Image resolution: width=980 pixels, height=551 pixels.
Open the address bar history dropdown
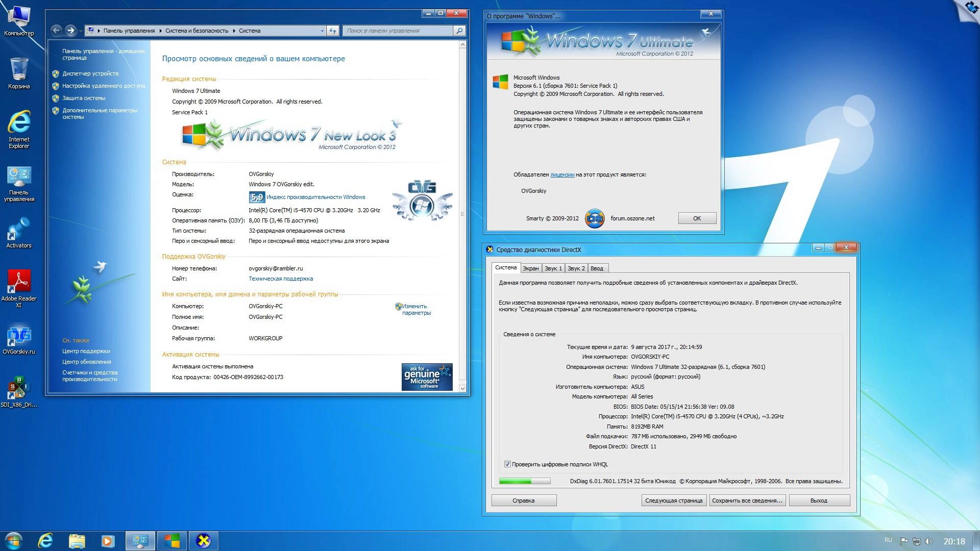[x=322, y=30]
